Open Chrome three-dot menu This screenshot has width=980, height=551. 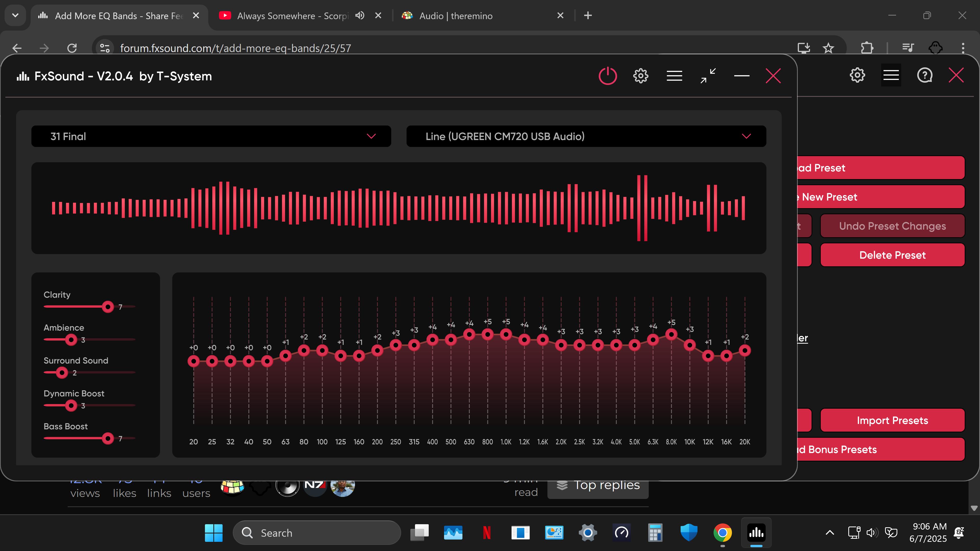963,48
